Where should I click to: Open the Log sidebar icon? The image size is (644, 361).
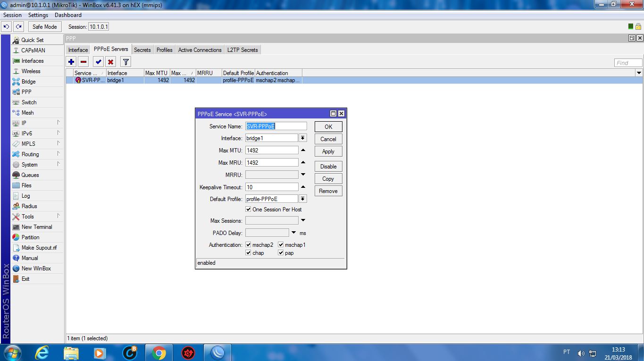[16, 196]
